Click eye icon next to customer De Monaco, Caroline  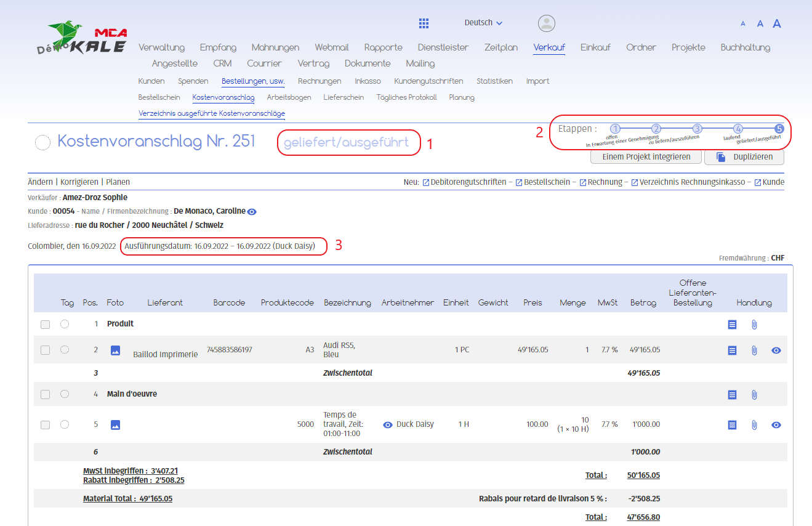[252, 212]
